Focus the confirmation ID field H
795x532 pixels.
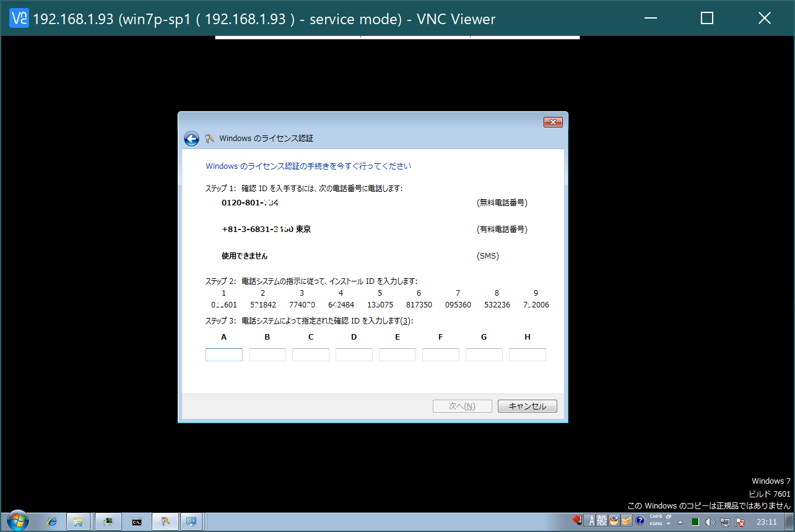[528, 354]
